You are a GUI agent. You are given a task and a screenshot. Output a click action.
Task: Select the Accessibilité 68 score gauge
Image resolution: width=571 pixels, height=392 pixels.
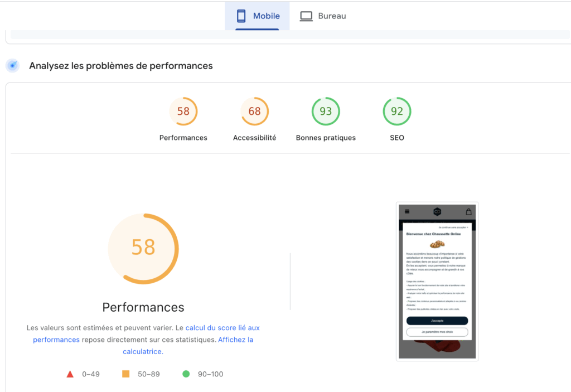pyautogui.click(x=254, y=111)
